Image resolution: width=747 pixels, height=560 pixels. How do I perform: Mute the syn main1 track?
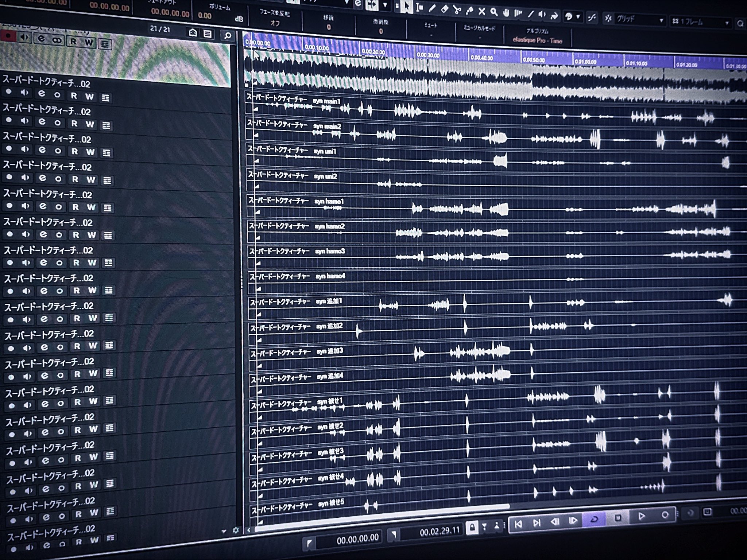click(x=24, y=93)
